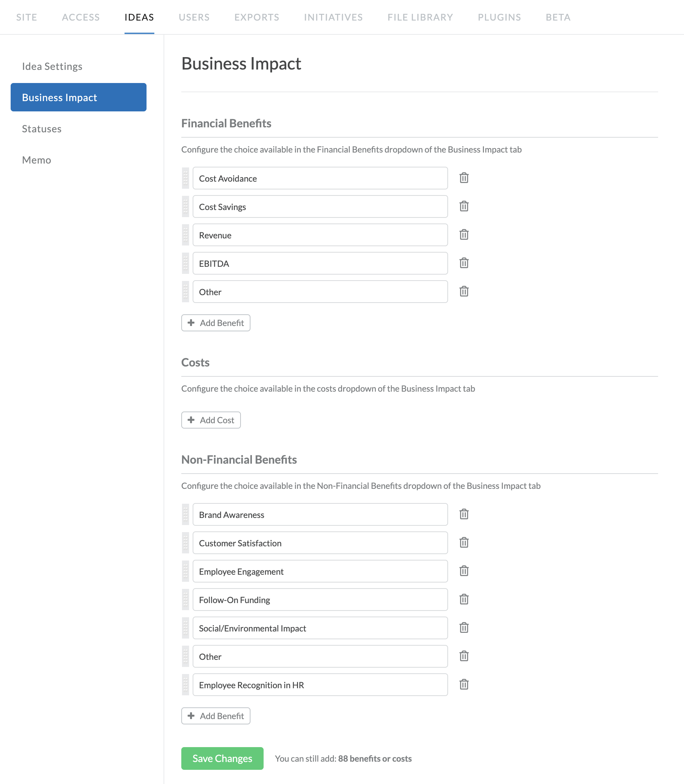Delete the Customer Satisfaction benefit
This screenshot has height=784, width=684.
coord(464,543)
